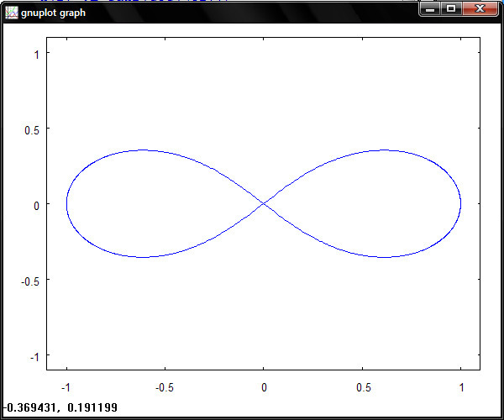The height and width of the screenshot is (420, 504).
Task: Click the x-axis label -0.5
Action: [x=165, y=387]
